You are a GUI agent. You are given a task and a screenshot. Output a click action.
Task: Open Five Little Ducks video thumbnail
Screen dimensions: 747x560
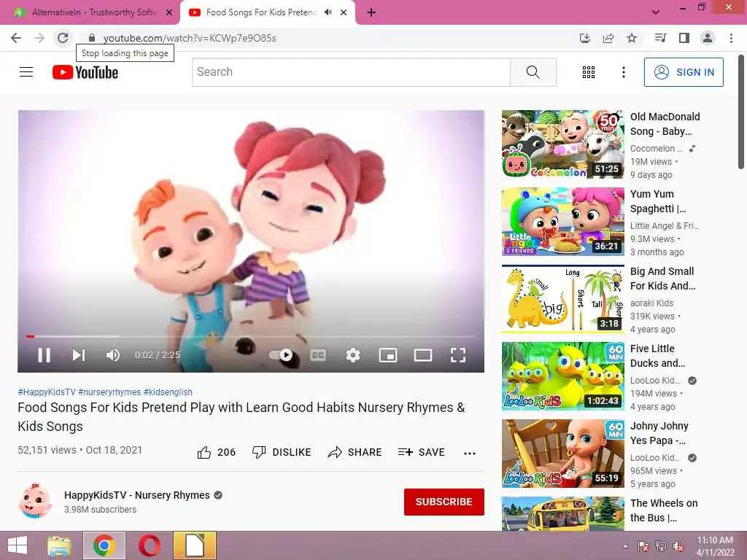click(x=562, y=376)
